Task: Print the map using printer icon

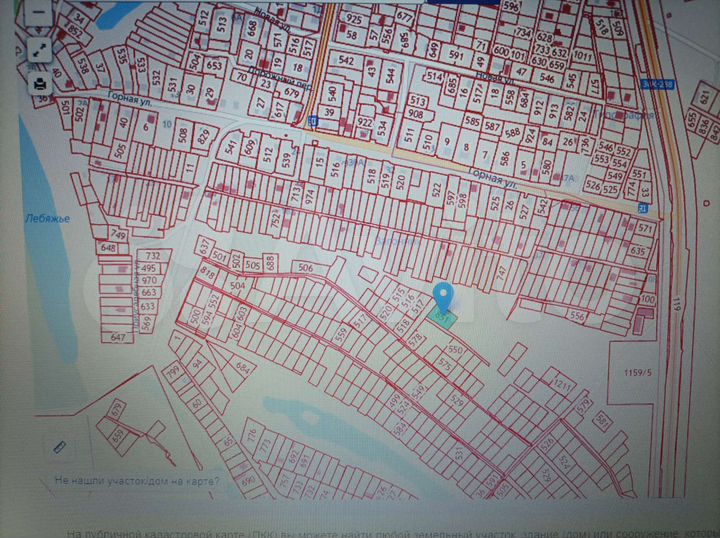Action: pos(39,82)
